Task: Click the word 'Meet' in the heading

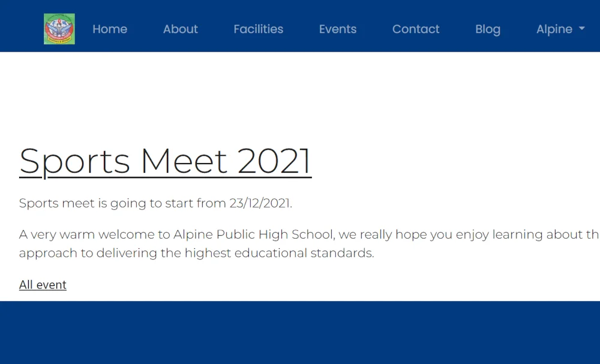Action: tap(184, 161)
